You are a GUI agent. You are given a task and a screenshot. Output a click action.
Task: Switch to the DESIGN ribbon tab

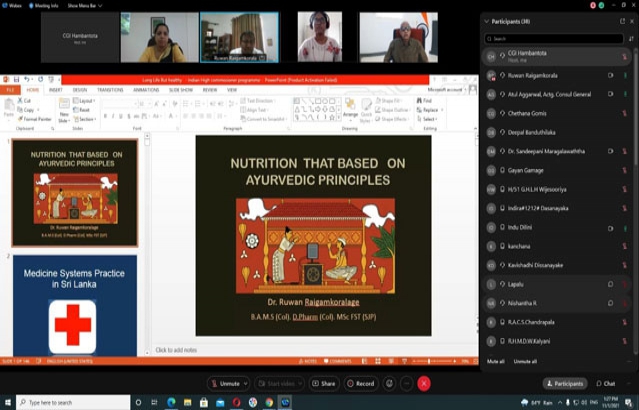coord(80,89)
